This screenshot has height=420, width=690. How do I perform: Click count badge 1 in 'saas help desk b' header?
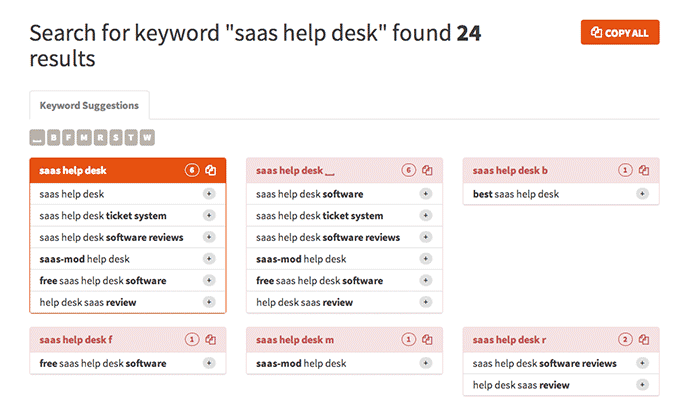coord(625,170)
